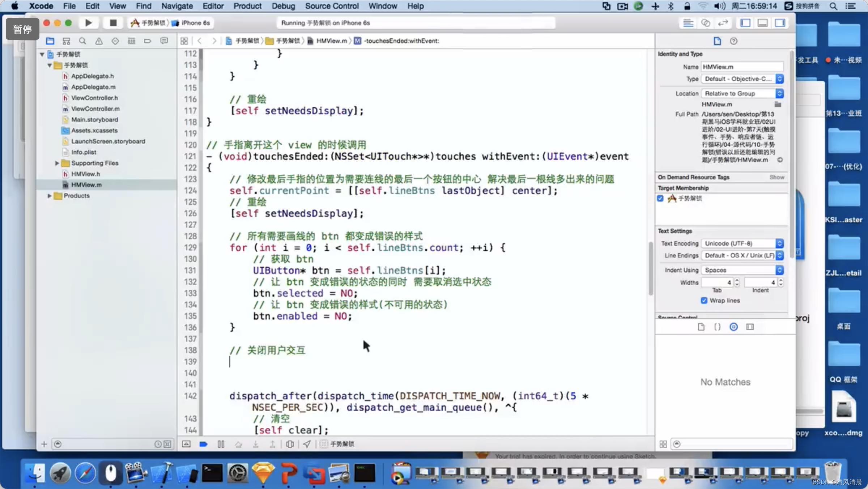Toggle the Target Membership checkbox for 手势解锁

click(660, 198)
